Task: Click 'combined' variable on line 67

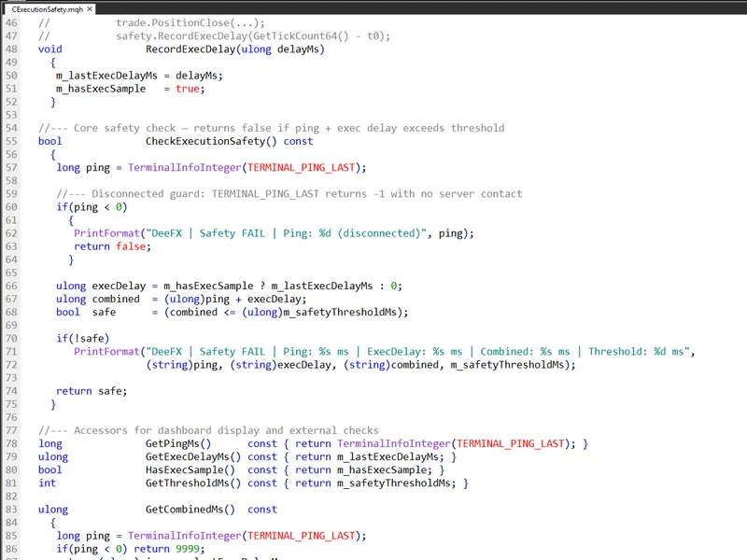Action: 116,299
